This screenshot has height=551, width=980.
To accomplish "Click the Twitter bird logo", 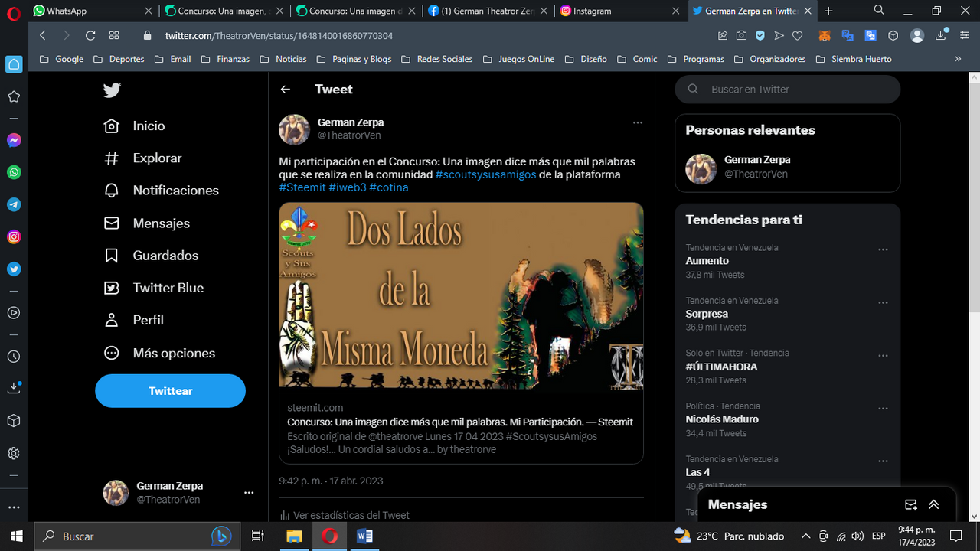I will [112, 90].
